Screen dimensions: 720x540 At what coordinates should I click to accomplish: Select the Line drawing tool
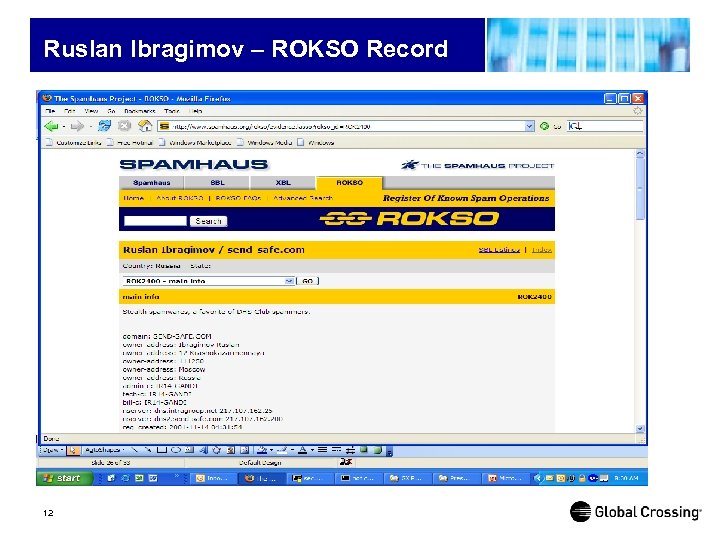tap(135, 450)
